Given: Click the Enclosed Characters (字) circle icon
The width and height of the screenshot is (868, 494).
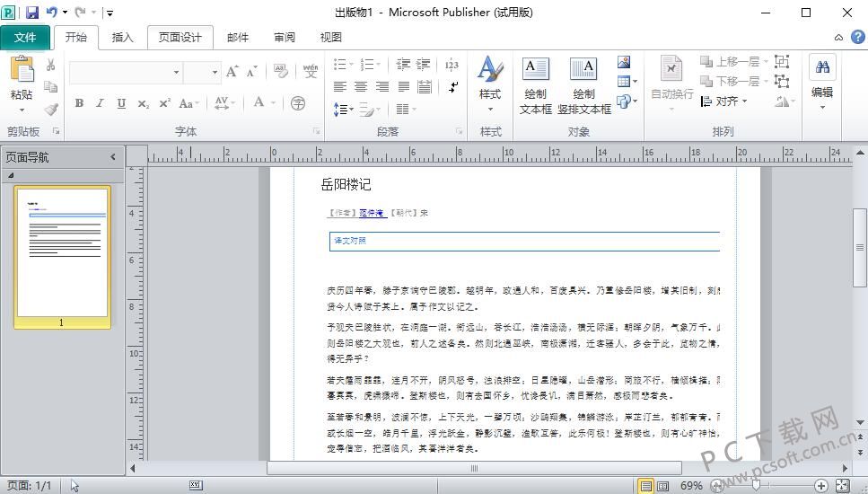Looking at the screenshot, I should coord(298,103).
